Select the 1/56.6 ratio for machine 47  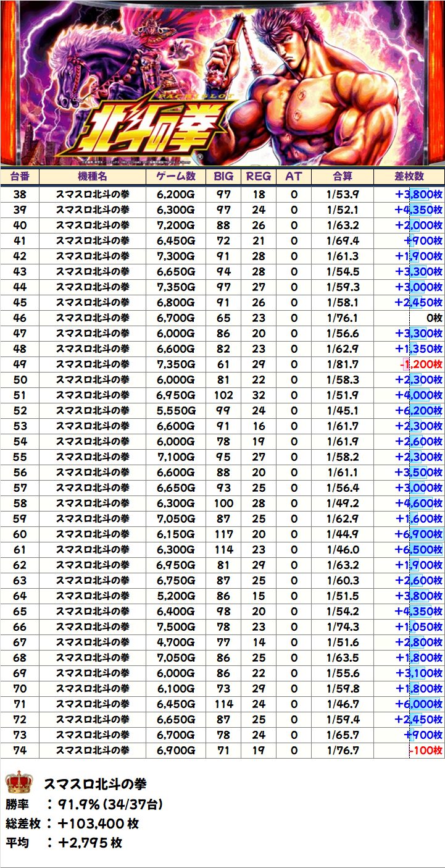point(343,333)
